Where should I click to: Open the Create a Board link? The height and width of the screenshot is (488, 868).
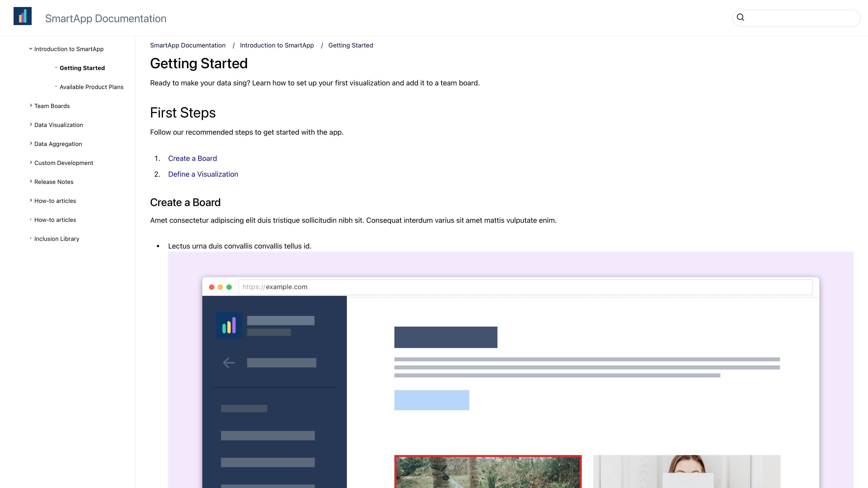[192, 158]
